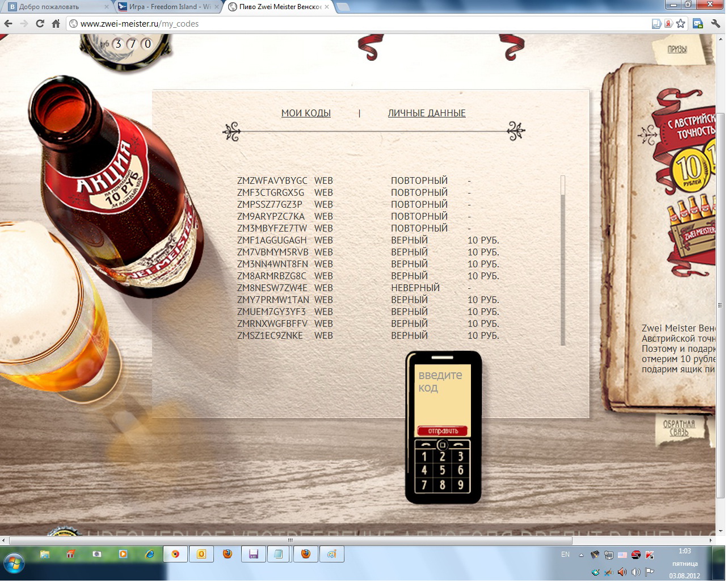Tap digit 8 on the phone keypad
This screenshot has width=728, height=584.
(x=443, y=485)
